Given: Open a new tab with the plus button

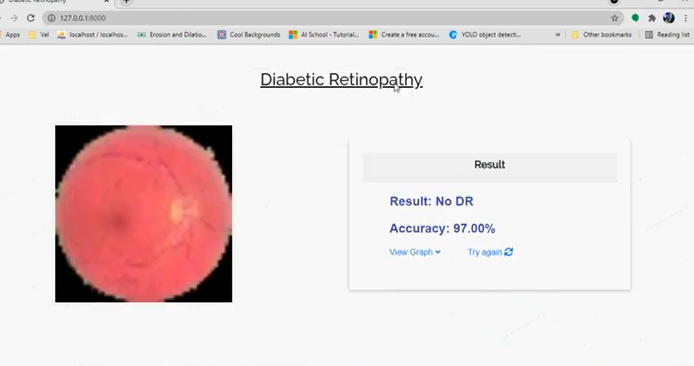Looking at the screenshot, I should (x=127, y=1).
